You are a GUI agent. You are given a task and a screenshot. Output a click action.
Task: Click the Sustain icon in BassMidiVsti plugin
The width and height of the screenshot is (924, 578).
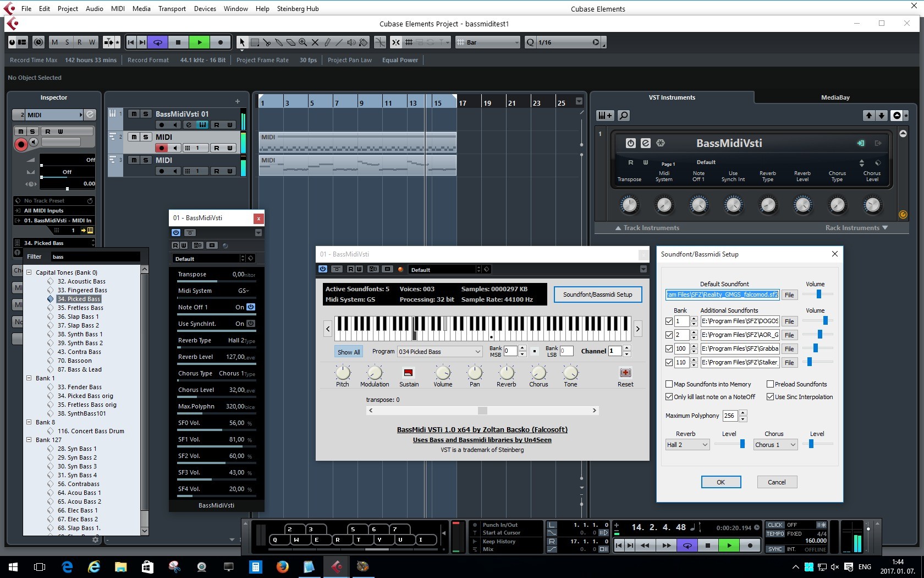click(408, 373)
